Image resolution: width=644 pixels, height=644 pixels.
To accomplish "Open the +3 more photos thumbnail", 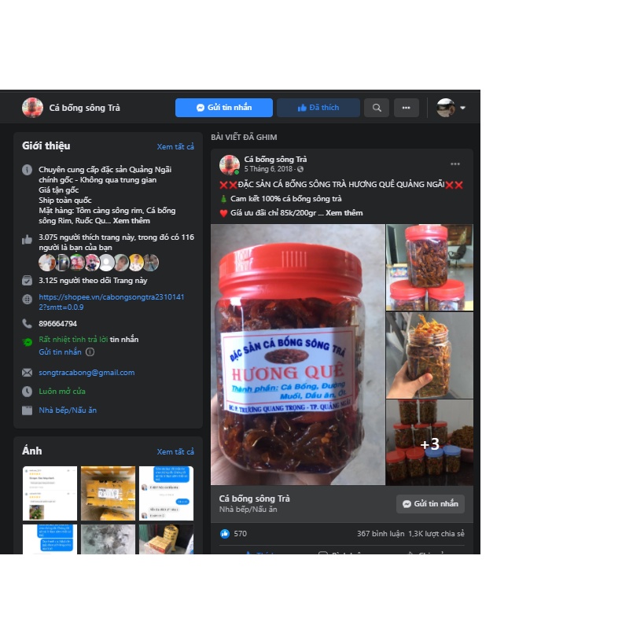I will 429,443.
